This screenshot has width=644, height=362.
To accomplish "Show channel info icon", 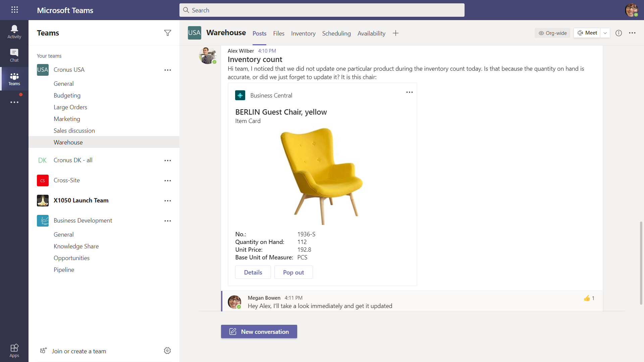I will [x=619, y=33].
